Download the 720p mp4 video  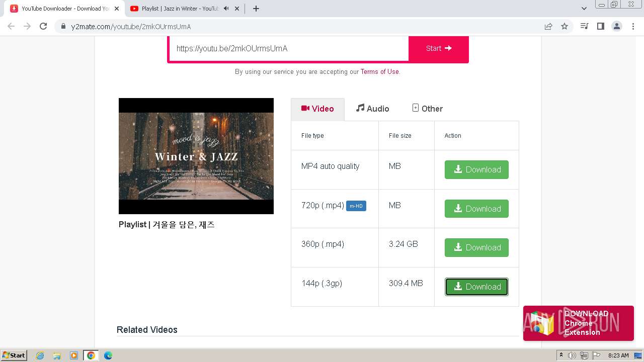(476, 209)
